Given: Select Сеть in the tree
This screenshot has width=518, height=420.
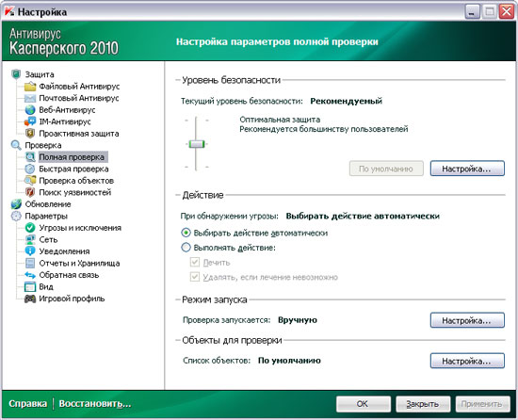Looking at the screenshot, I should (x=48, y=239).
